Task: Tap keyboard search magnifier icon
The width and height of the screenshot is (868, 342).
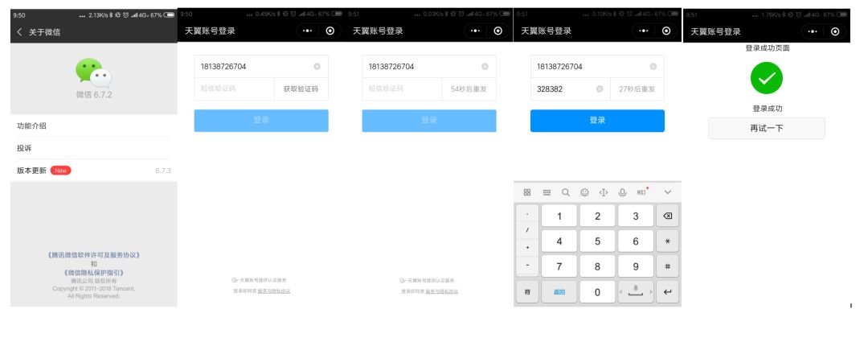Action: pyautogui.click(x=565, y=192)
